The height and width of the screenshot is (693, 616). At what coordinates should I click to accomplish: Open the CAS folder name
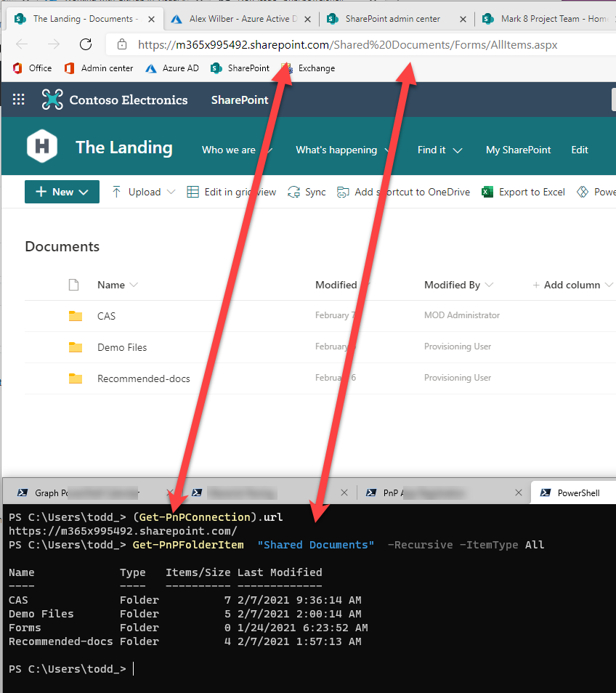coord(106,316)
